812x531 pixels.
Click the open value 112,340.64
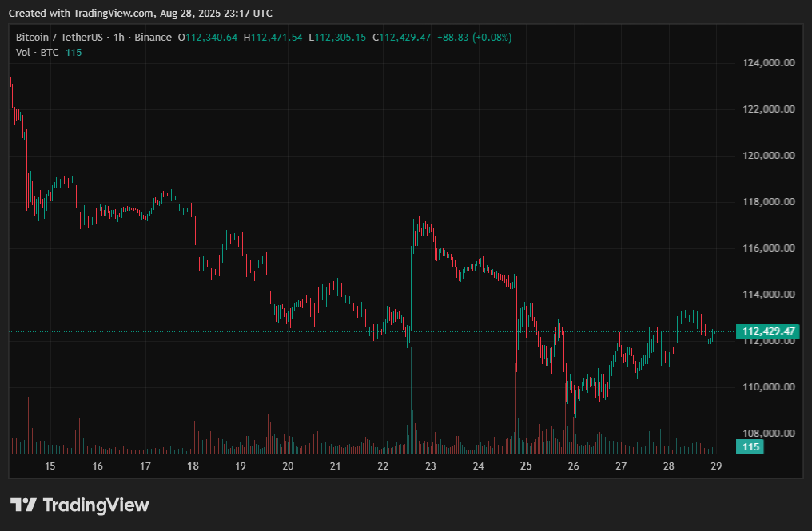click(211, 38)
